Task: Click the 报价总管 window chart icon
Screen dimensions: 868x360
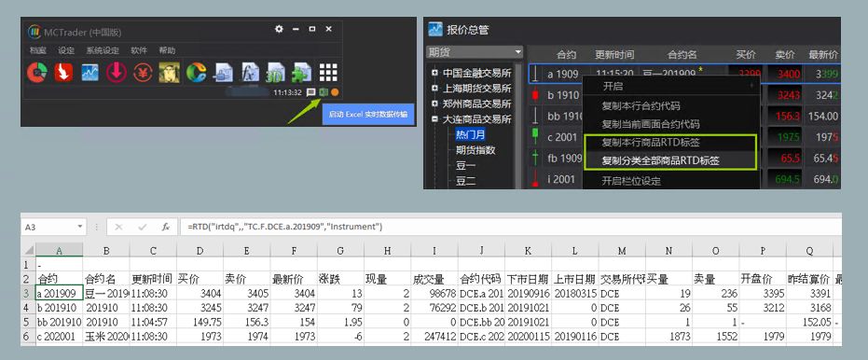Action: [435, 29]
